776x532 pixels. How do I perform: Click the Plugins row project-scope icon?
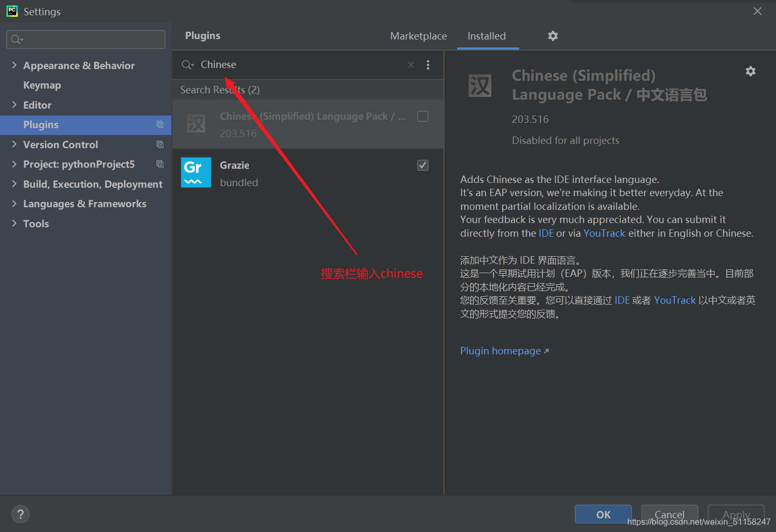pos(160,124)
